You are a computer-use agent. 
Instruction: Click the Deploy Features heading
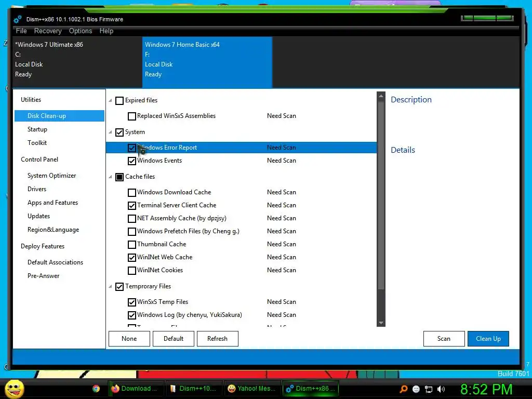pos(43,246)
